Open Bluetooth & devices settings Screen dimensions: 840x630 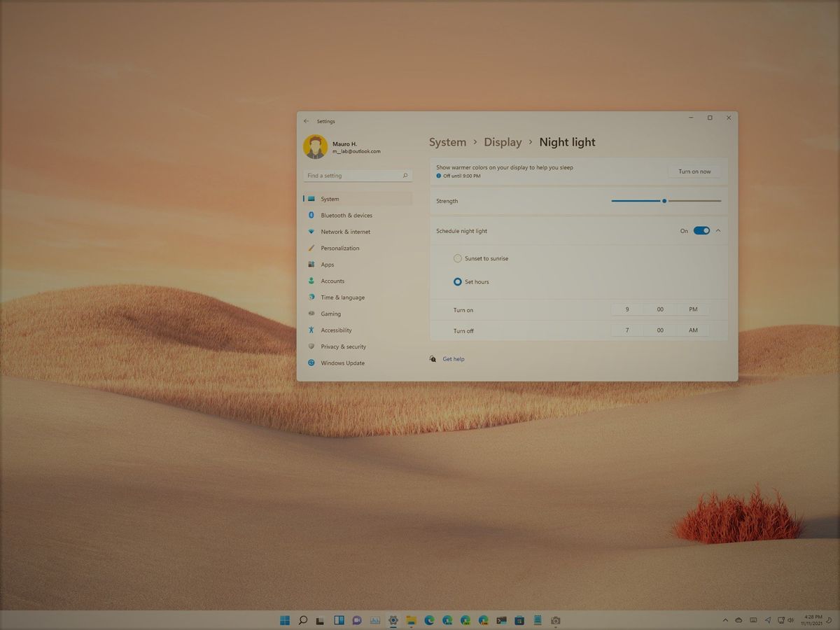(358, 216)
